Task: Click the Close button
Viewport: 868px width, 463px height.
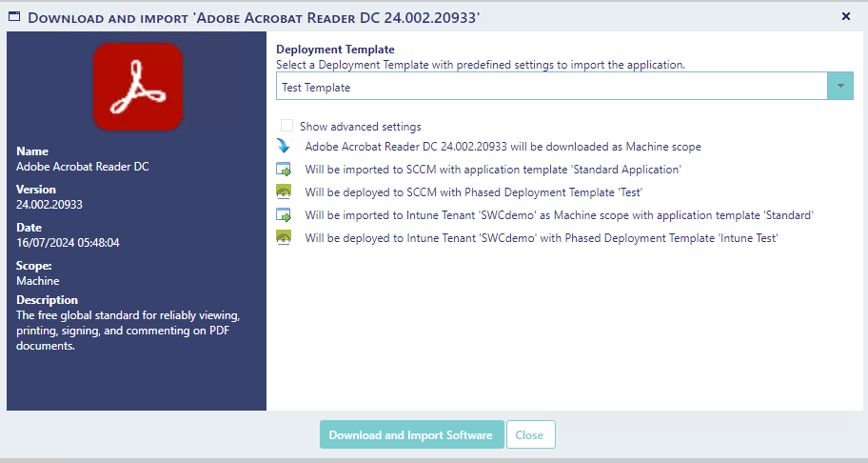Action: (x=530, y=434)
